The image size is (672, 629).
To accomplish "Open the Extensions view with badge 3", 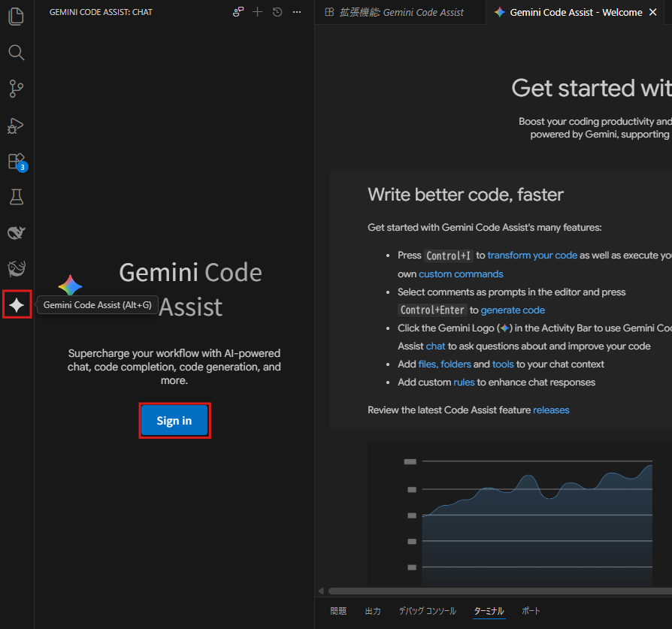I will (17, 162).
